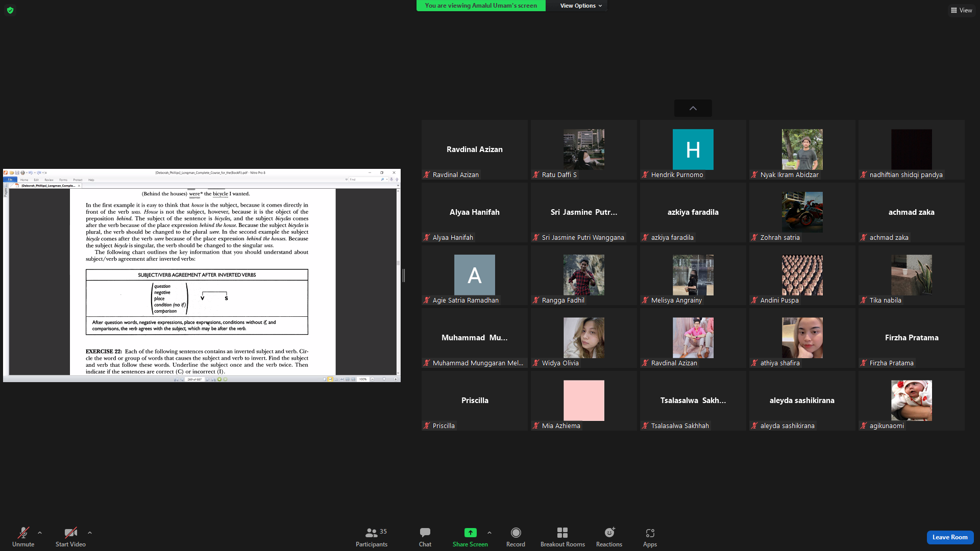Click muted mic icon for Firzha Pratama
Viewport: 980px width, 551px height.
(x=864, y=363)
